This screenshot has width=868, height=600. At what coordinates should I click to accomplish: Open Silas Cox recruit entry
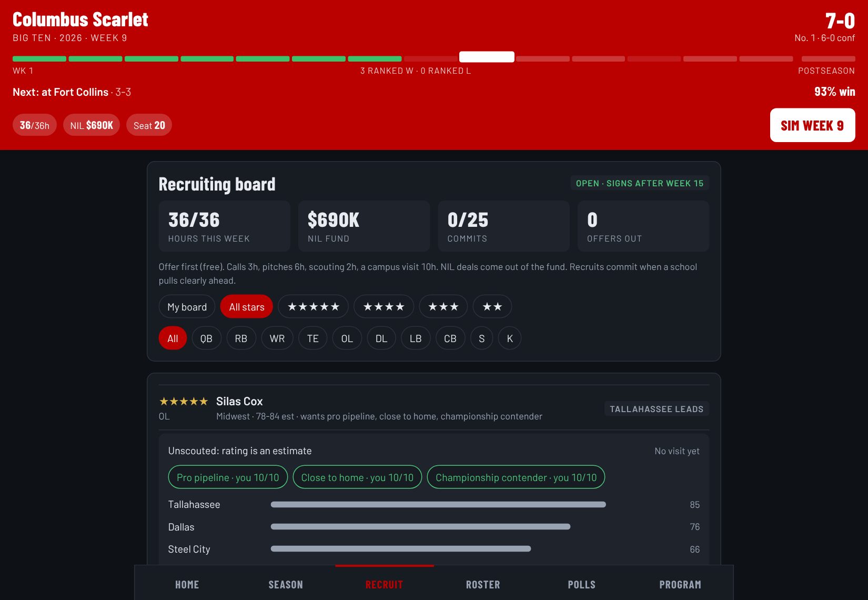pos(434,408)
